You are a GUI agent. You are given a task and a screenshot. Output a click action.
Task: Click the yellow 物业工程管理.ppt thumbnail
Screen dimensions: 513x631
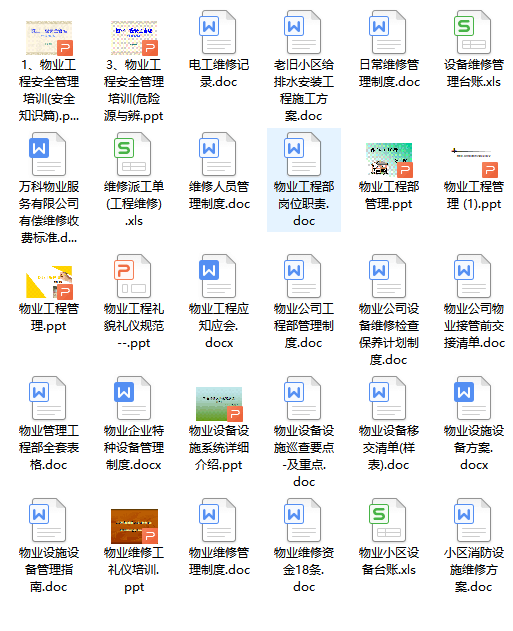49,282
